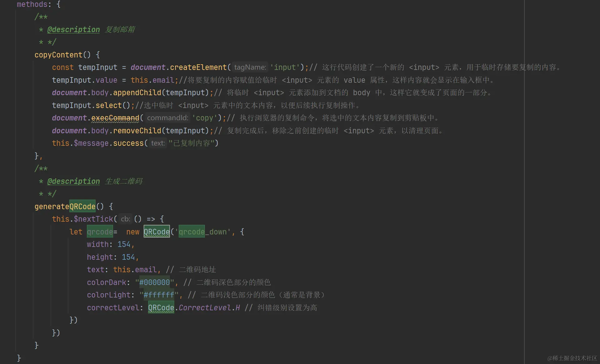Click the #ffffff colorLight value
This screenshot has width=600, height=364.
click(159, 295)
